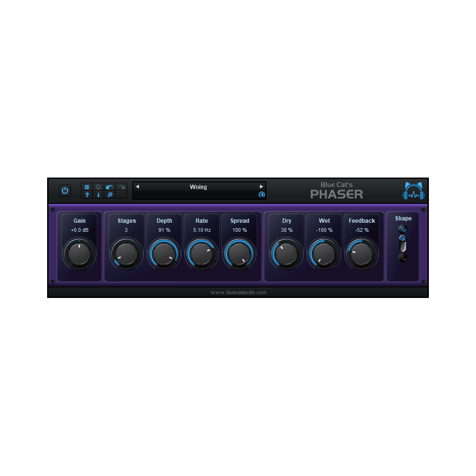476x476 pixels.
Task: Switch Shape to sine wave
Action: [402, 258]
